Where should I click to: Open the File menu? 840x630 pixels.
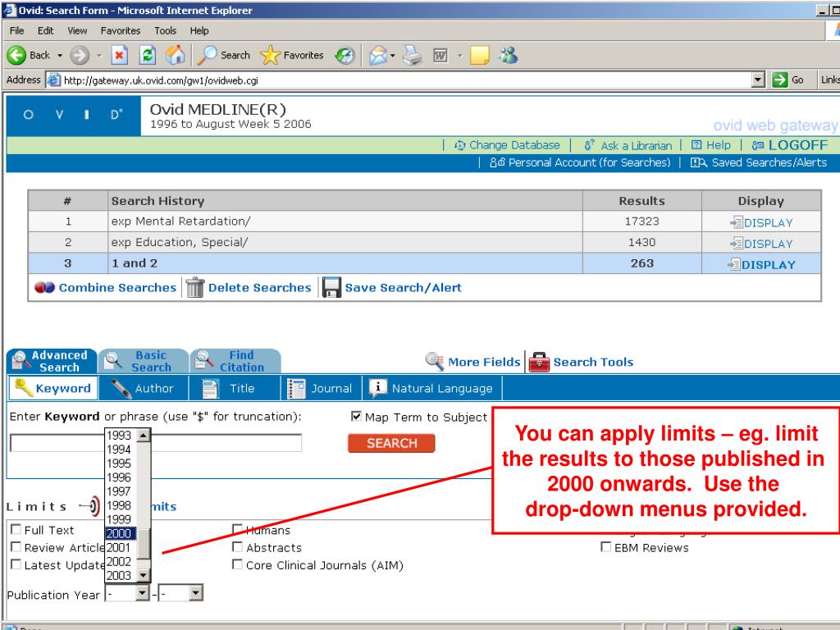click(16, 30)
